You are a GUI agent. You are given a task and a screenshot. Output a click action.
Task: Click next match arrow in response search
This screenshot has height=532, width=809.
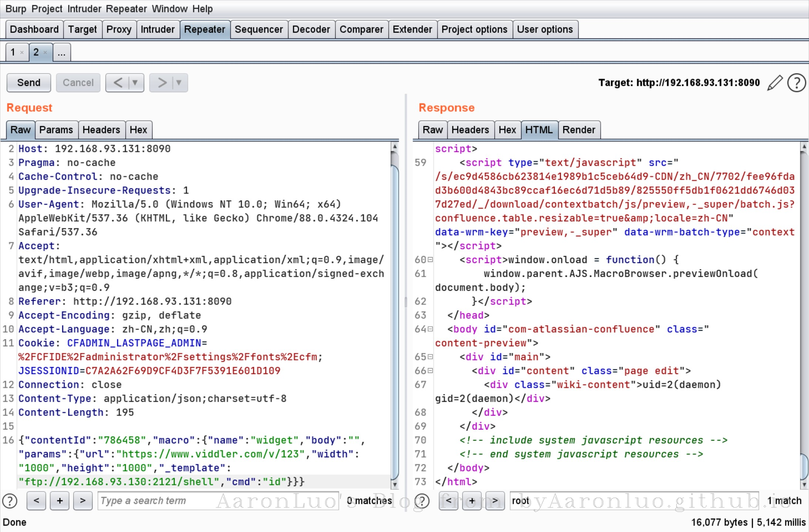click(x=495, y=501)
